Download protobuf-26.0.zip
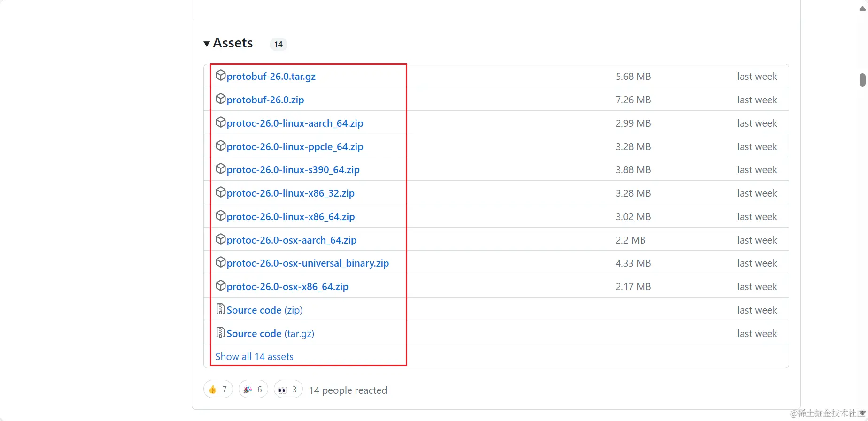This screenshot has height=421, width=868. click(265, 100)
